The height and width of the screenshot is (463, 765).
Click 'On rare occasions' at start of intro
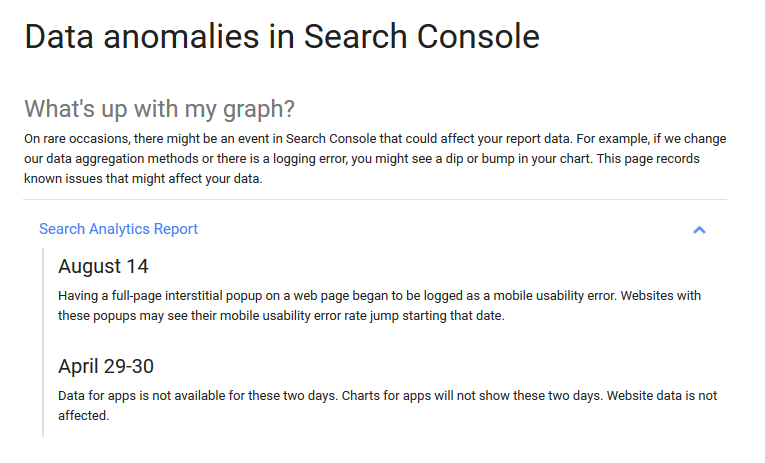(70, 137)
